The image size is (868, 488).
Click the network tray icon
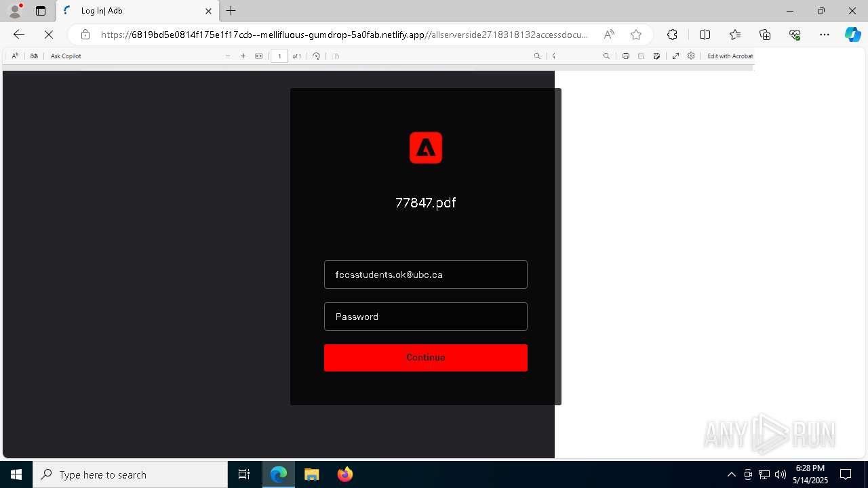[764, 474]
